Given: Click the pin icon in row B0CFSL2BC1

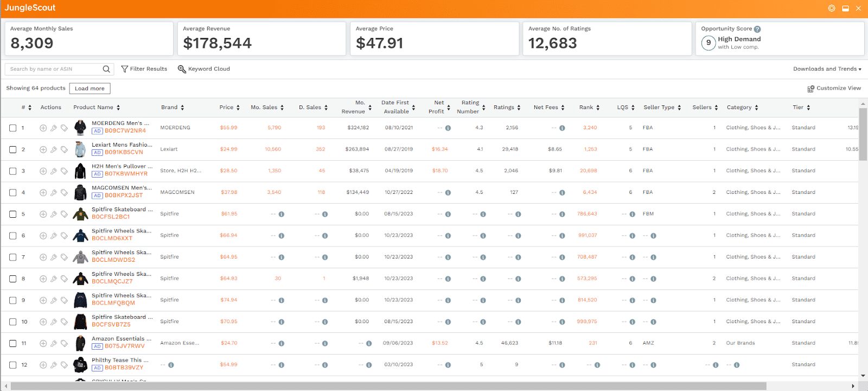Looking at the screenshot, I should [x=54, y=214].
